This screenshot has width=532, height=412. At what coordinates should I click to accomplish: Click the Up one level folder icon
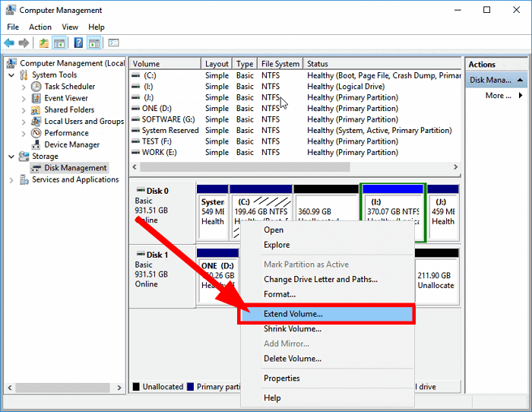point(44,43)
